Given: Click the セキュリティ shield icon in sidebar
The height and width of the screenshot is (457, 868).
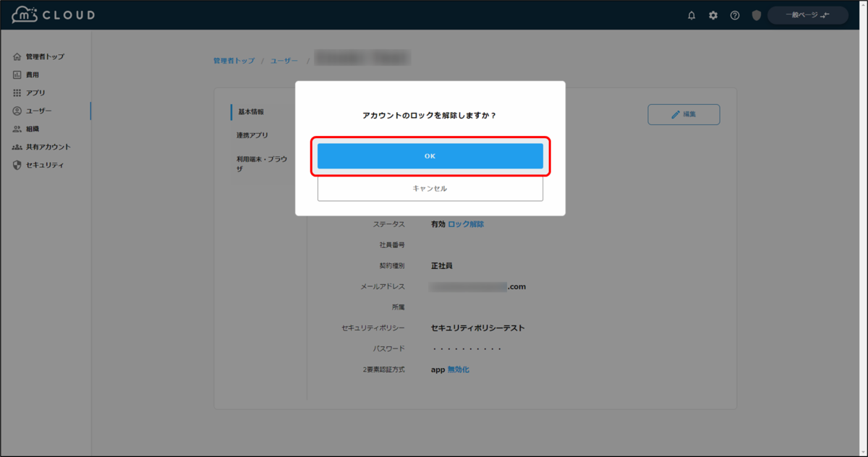Looking at the screenshot, I should click(x=16, y=164).
